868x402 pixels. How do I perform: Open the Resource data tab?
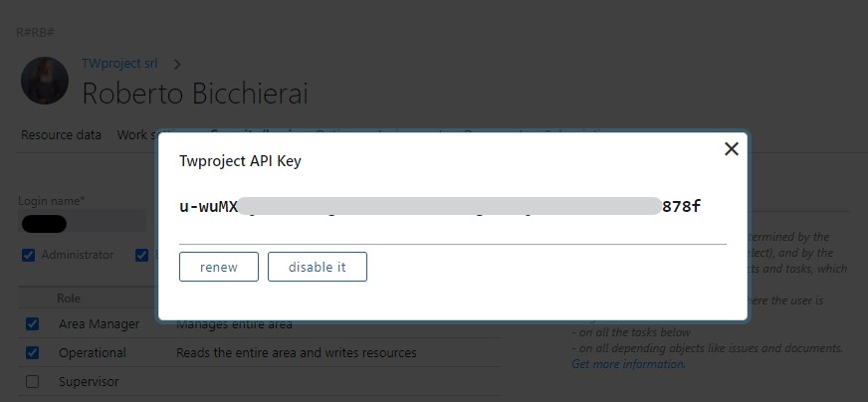point(61,135)
